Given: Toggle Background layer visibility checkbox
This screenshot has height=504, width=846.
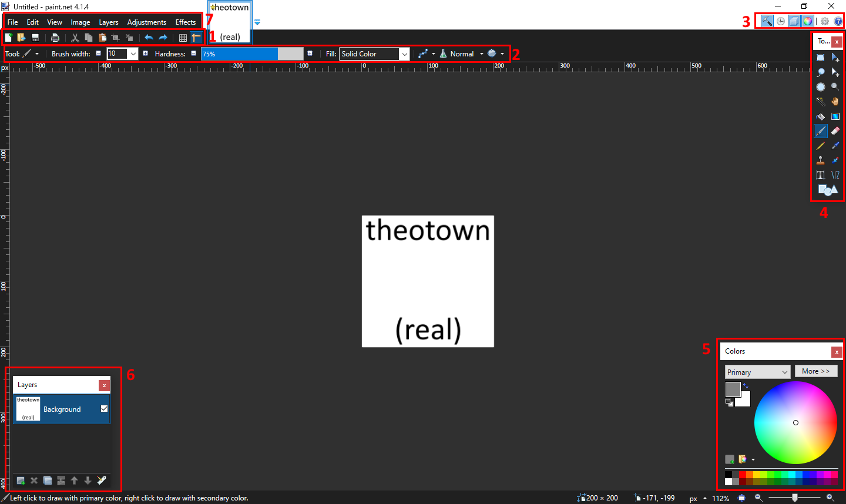Looking at the screenshot, I should click(104, 409).
